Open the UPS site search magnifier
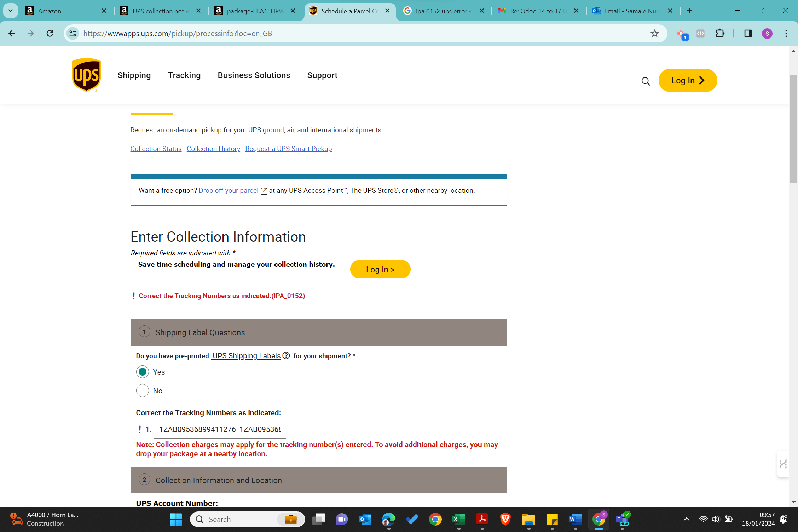The width and height of the screenshot is (798, 532). [646, 81]
